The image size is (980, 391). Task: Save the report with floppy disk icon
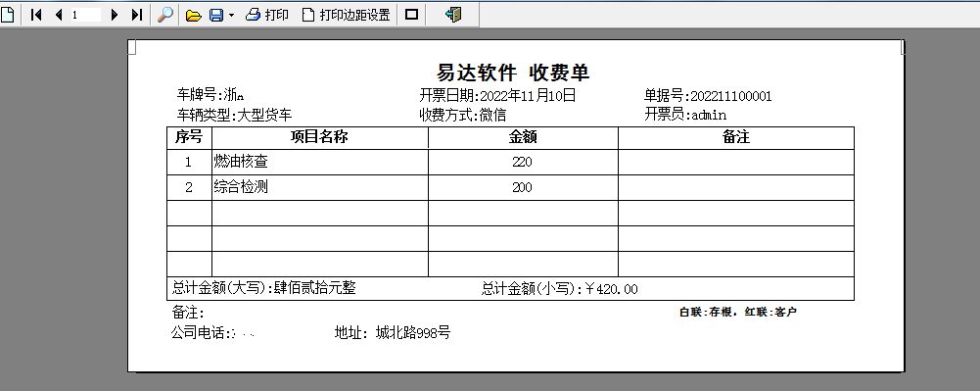216,15
